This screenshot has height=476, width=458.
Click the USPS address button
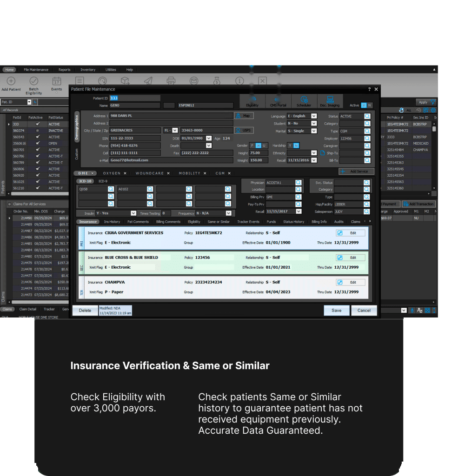[244, 130]
